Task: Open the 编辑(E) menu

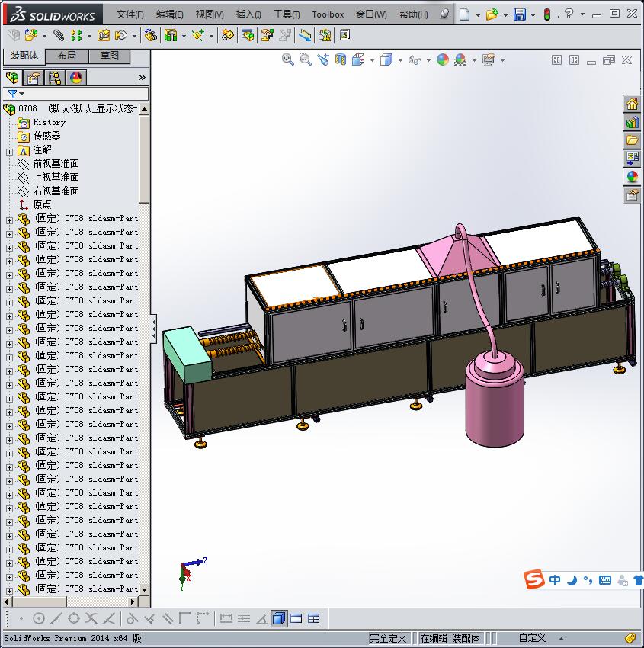Action: tap(170, 14)
